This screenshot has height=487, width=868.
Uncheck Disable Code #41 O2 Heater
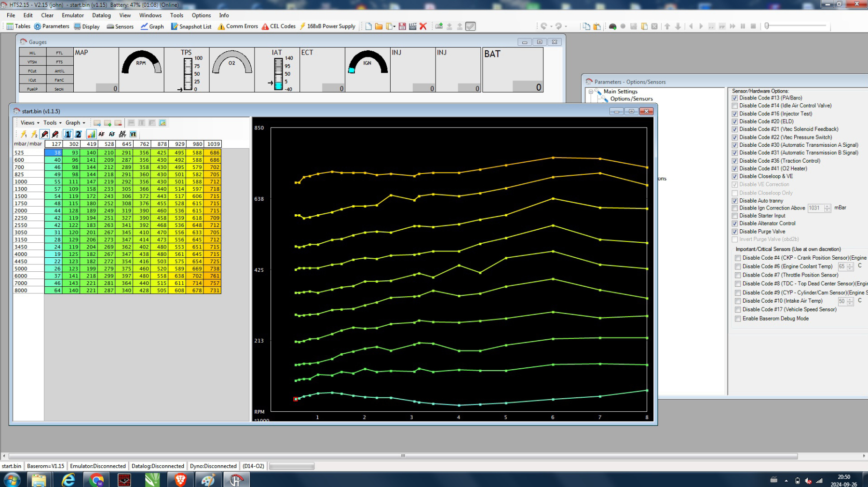pos(735,168)
